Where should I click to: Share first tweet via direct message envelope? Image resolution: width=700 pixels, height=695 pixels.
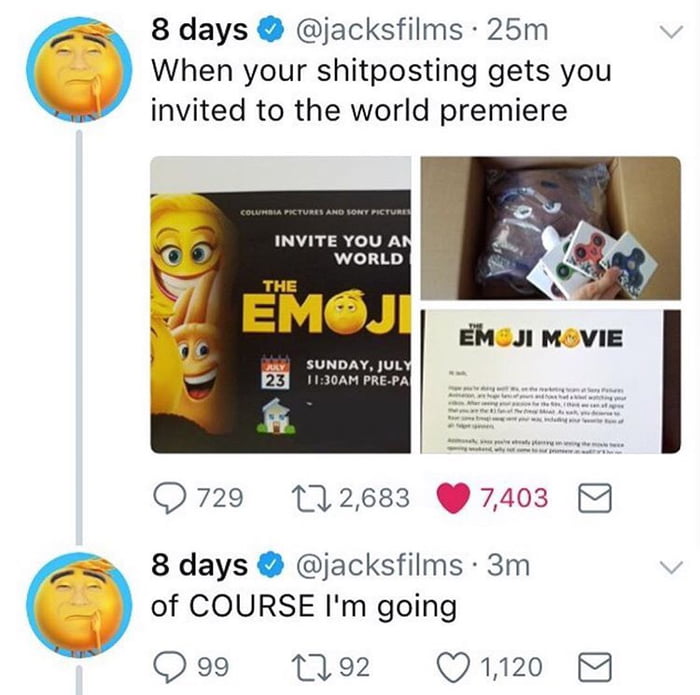point(595,498)
